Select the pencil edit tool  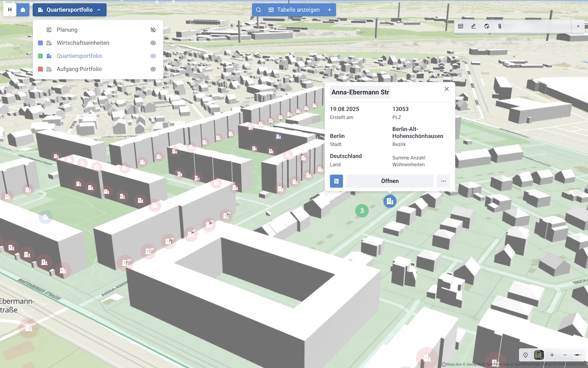(x=473, y=26)
